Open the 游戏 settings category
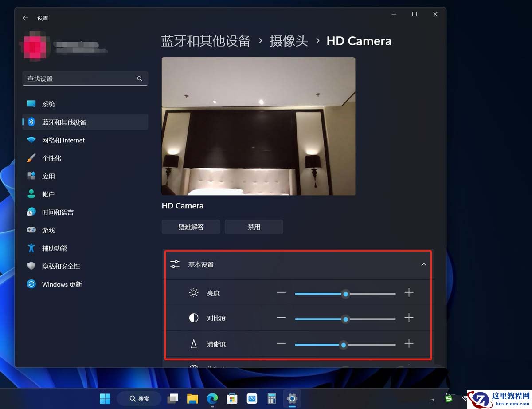The width and height of the screenshot is (532, 409). point(49,230)
